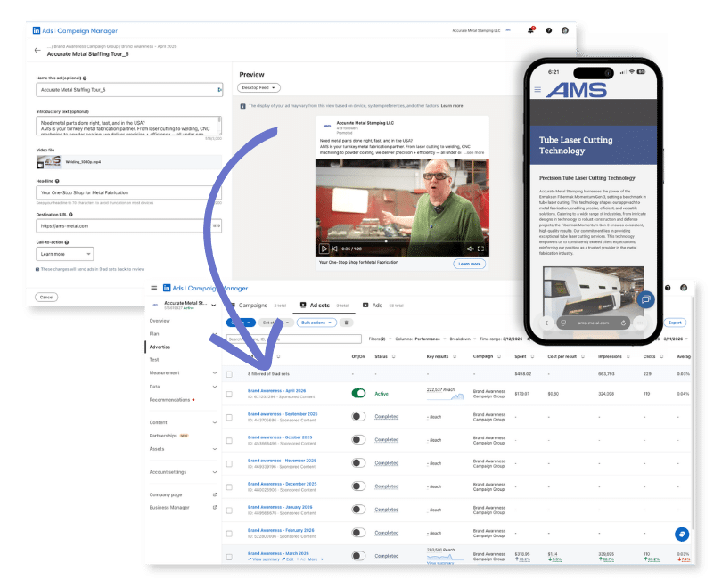Click the trash icon next to Bulk actions

(x=348, y=322)
